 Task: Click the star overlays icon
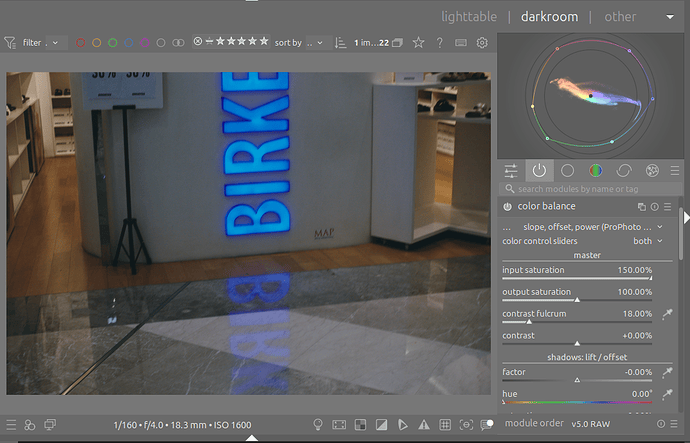coord(418,43)
